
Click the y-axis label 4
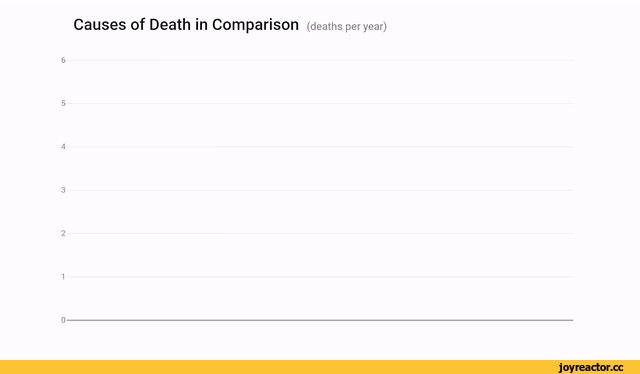coord(63,147)
